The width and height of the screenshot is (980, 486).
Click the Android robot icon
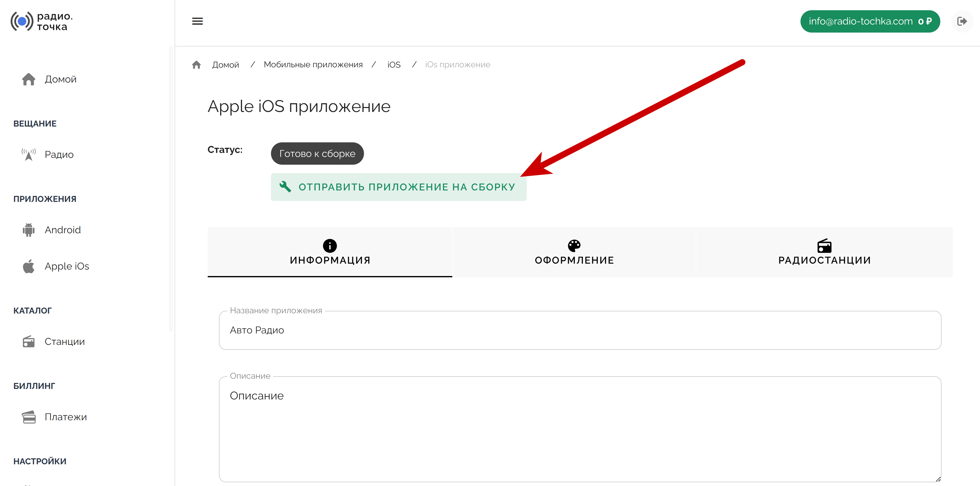click(x=29, y=230)
